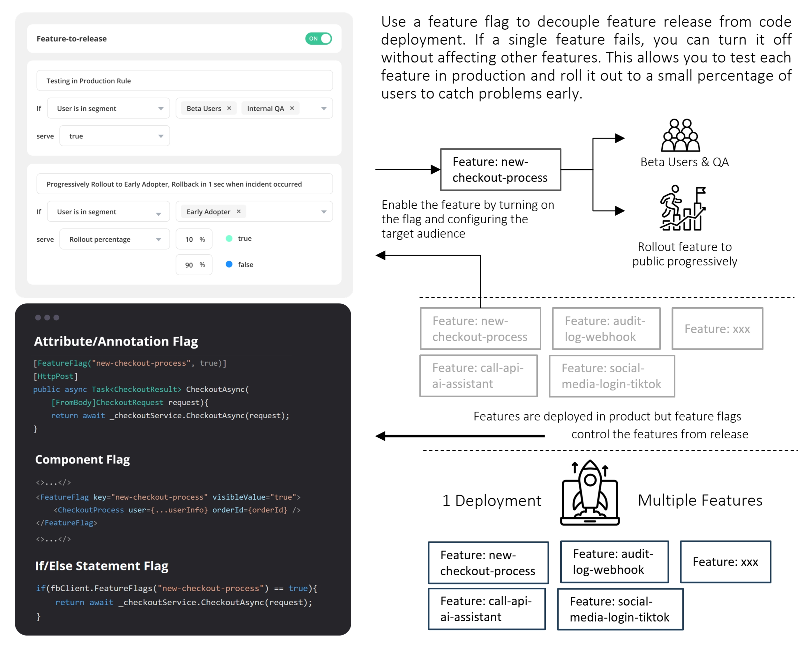This screenshot has width=812, height=648.
Task: Select the dark Feature: social-media-login-tiktok box
Action: coord(620,609)
